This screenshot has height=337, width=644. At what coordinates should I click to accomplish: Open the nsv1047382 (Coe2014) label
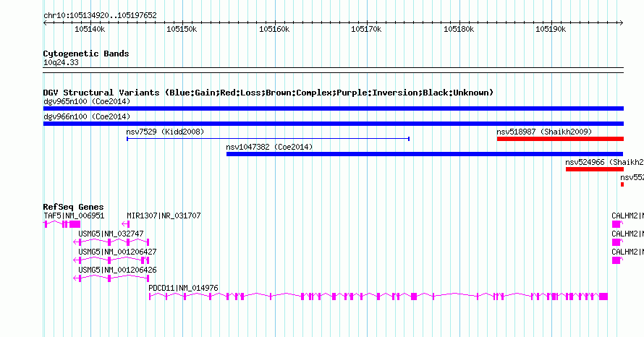[x=269, y=147]
